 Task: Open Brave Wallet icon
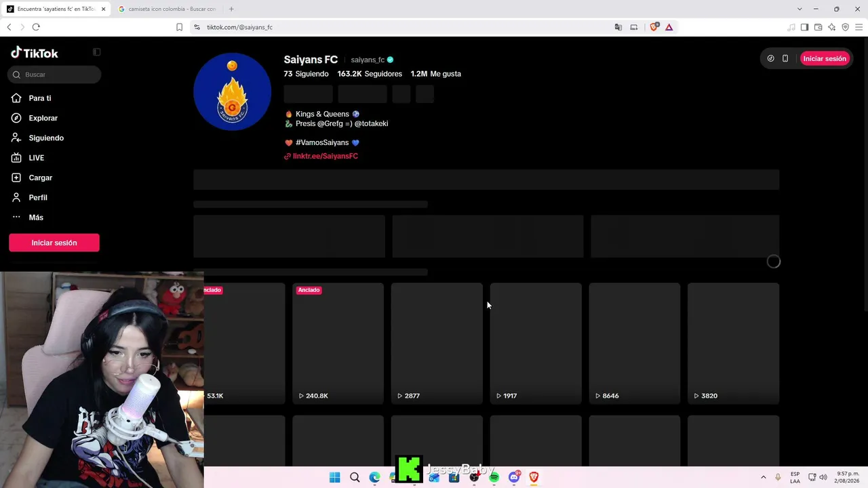coord(818,27)
